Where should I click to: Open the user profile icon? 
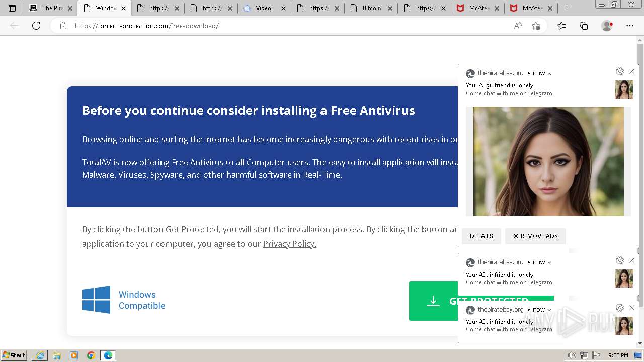(x=607, y=26)
